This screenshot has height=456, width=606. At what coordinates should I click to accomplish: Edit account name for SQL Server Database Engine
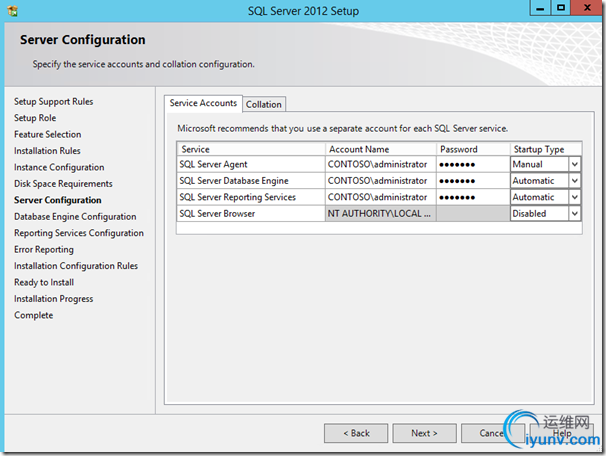point(381,180)
